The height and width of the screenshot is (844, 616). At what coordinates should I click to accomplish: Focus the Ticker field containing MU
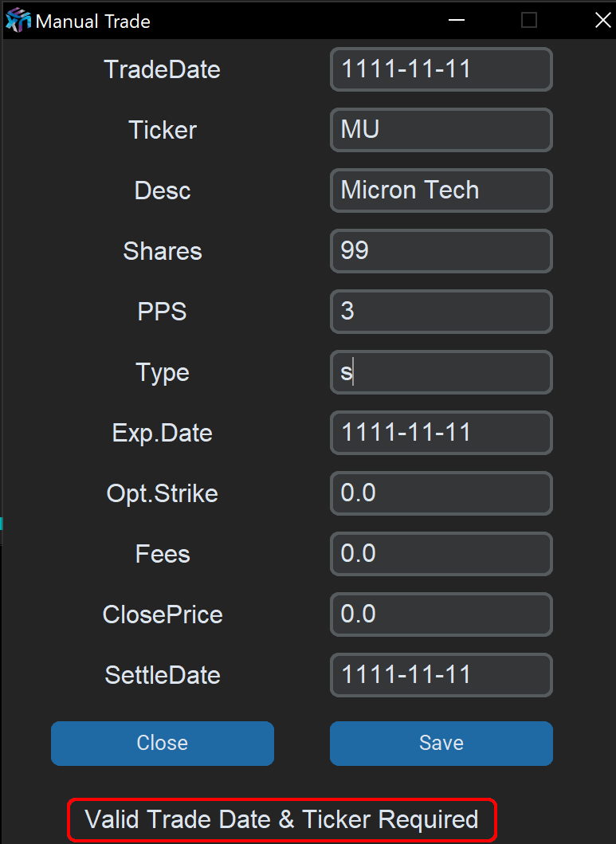click(x=441, y=130)
